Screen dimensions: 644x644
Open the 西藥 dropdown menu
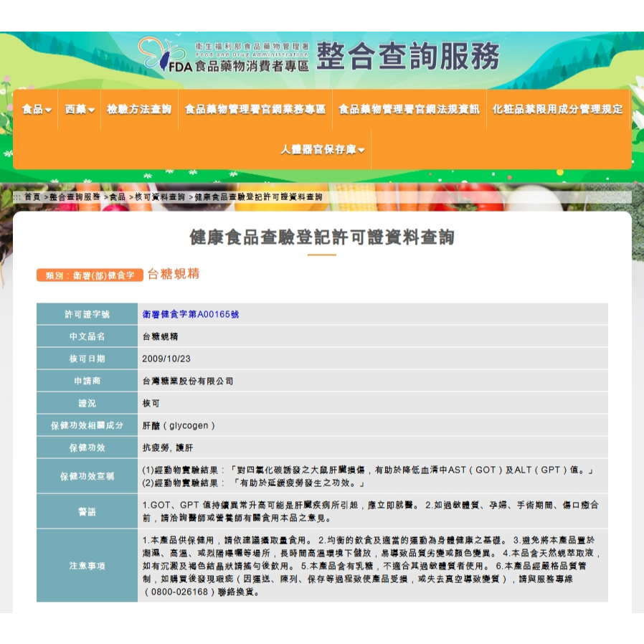coord(80,109)
